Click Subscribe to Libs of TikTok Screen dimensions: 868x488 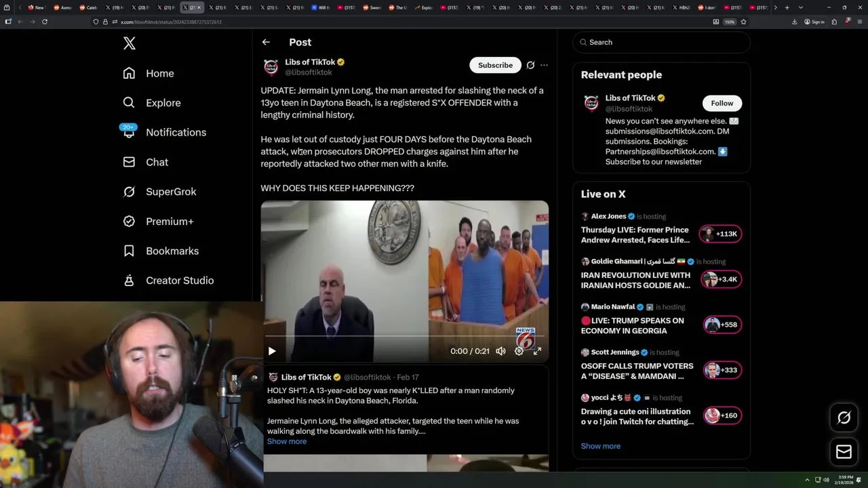495,65
